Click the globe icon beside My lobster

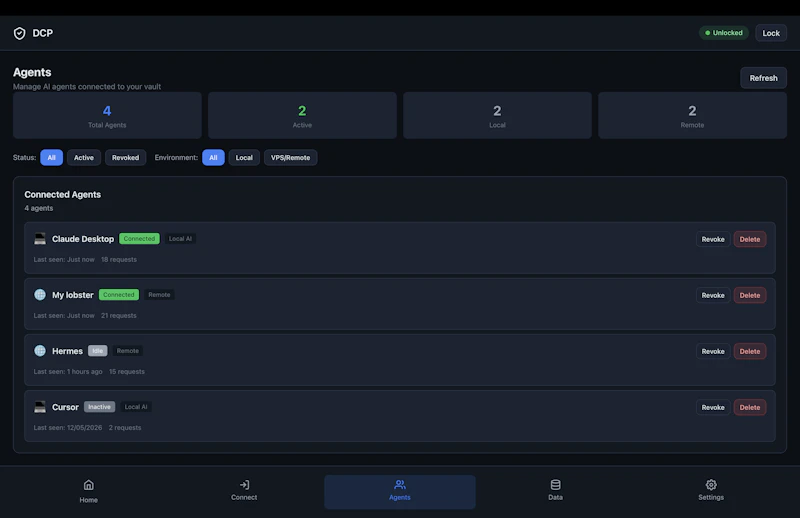pos(40,294)
